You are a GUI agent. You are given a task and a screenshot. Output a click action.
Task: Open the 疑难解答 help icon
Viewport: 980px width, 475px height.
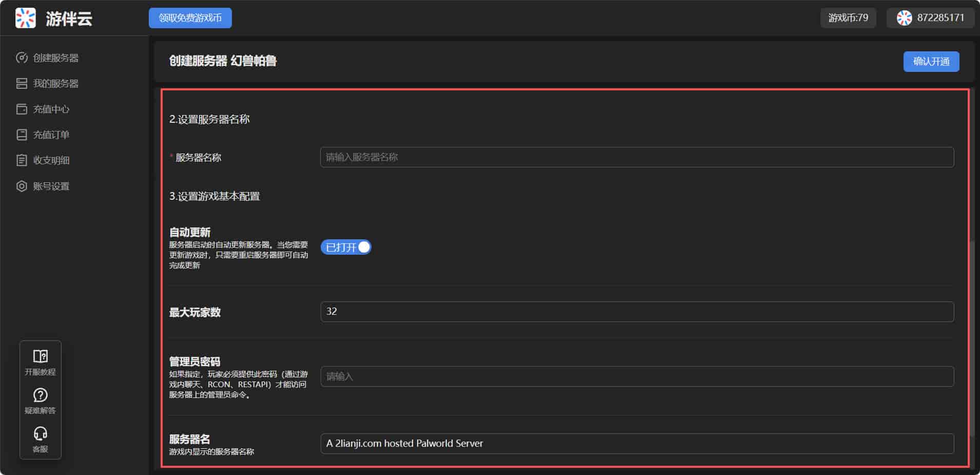tap(40, 395)
